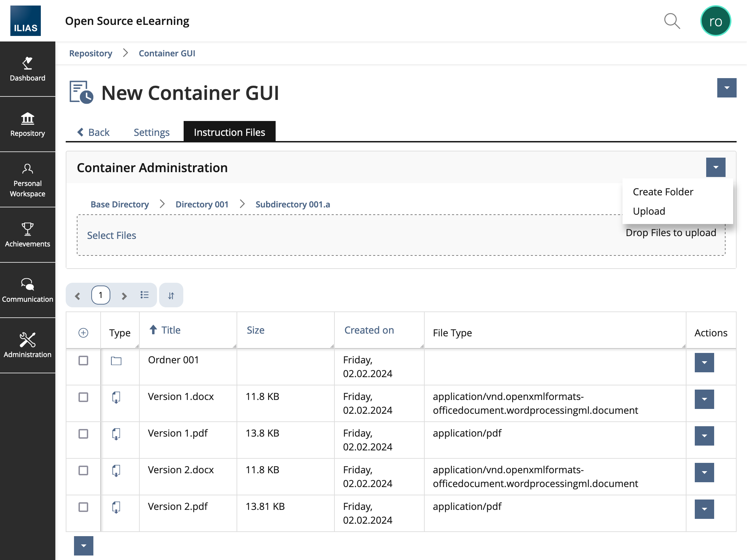Tick the Version 2.docx checkbox
Viewport: 747px width, 560px height.
(83, 470)
